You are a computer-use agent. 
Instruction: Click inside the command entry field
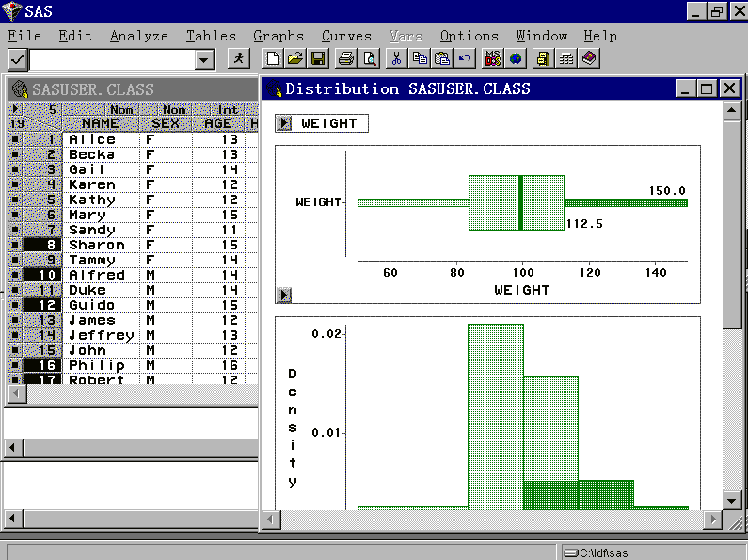111,59
